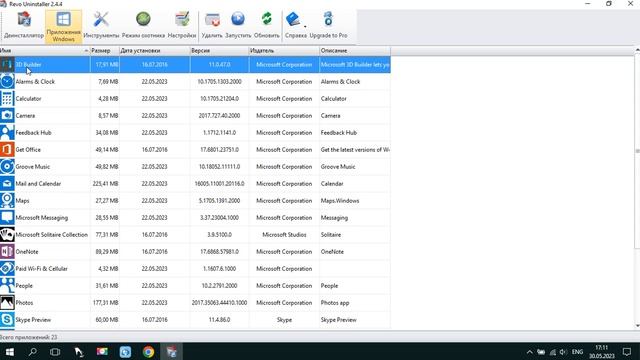Select the Microsoft Messaging app icon
This screenshot has width=640, height=360.
click(7, 218)
